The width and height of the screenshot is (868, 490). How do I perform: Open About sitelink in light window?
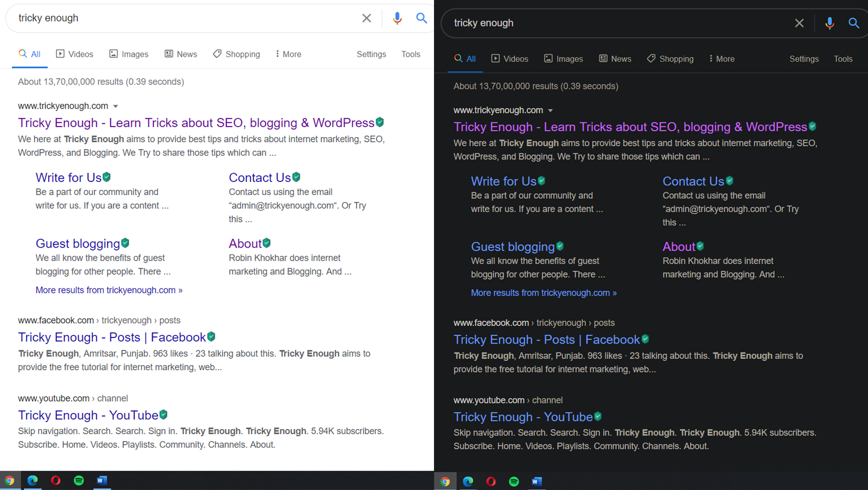tap(245, 244)
